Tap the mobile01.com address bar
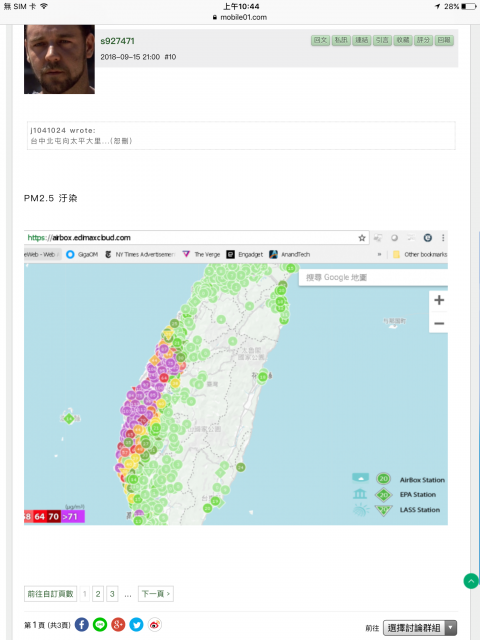The image size is (480, 640). coord(240,17)
